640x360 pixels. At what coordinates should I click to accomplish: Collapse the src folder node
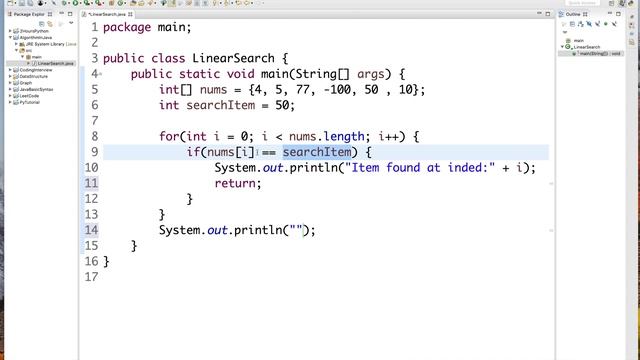[x=16, y=50]
